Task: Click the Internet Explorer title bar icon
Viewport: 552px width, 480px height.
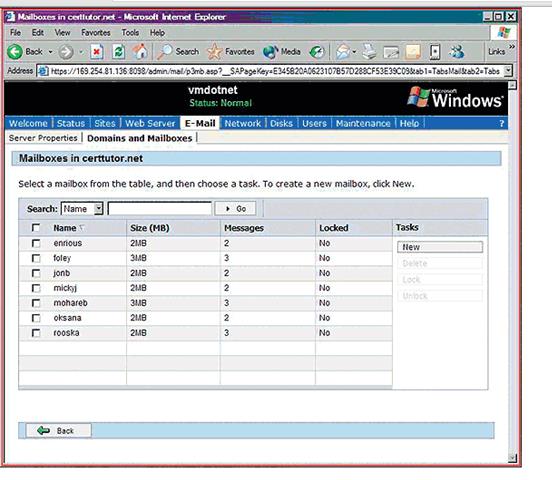Action: point(11,17)
